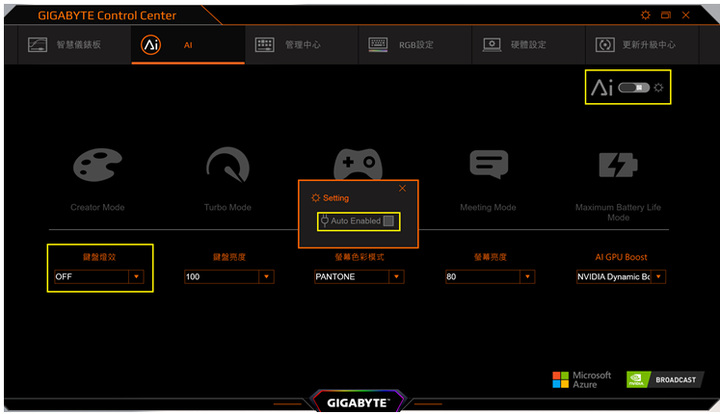This screenshot has height=414, width=720.
Task: Click the Microsoft Azure logo
Action: click(582, 380)
